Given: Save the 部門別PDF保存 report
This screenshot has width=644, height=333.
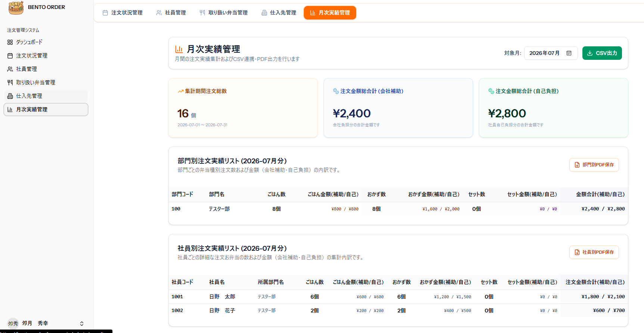Looking at the screenshot, I should (x=594, y=165).
